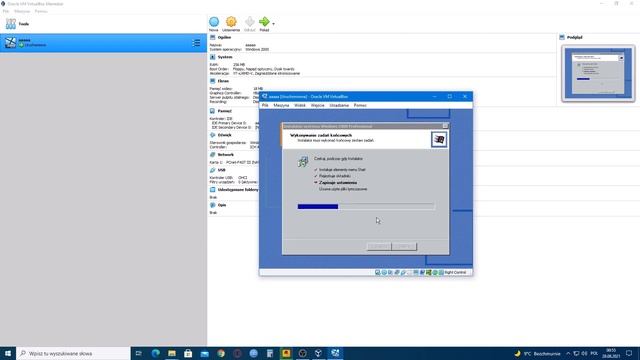Click the taskbar search box

pos(73,353)
